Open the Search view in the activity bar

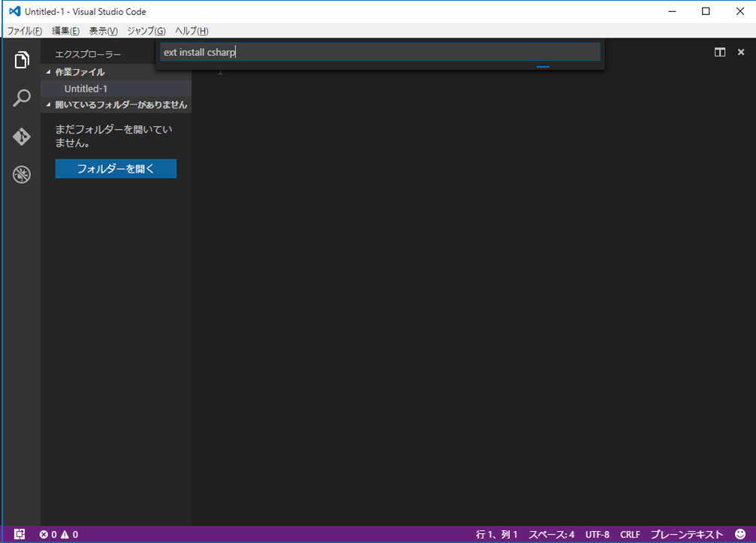pyautogui.click(x=22, y=98)
